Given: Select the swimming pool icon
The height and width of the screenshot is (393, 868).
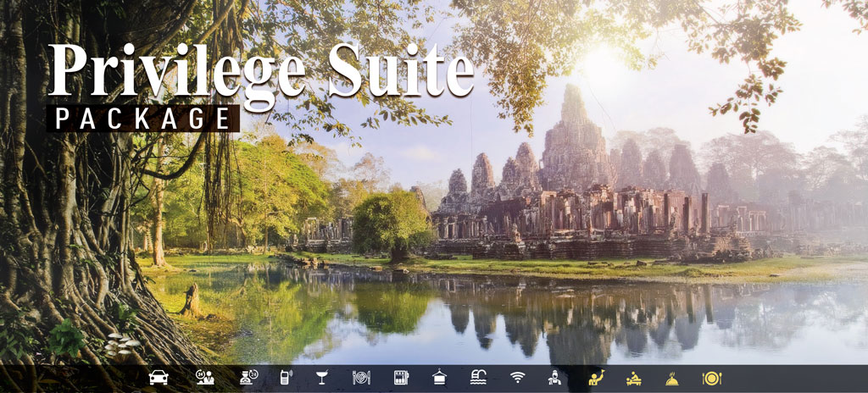Looking at the screenshot, I should (478, 378).
